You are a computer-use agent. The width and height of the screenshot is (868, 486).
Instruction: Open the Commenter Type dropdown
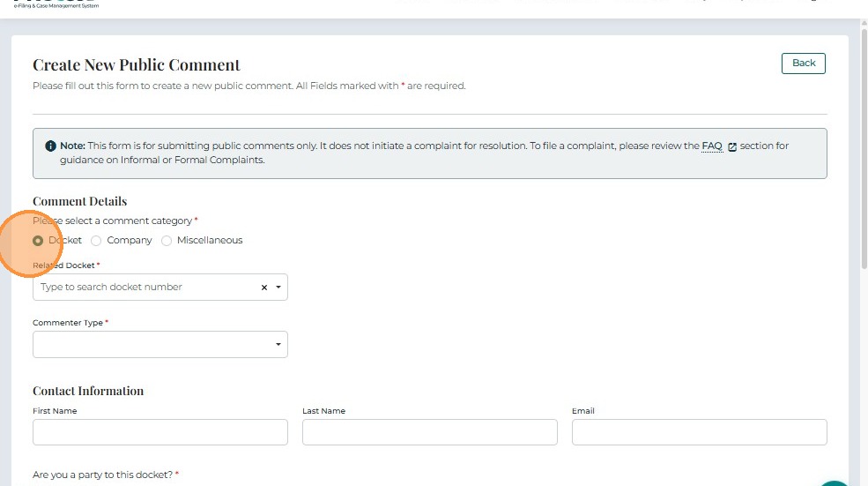(x=160, y=344)
